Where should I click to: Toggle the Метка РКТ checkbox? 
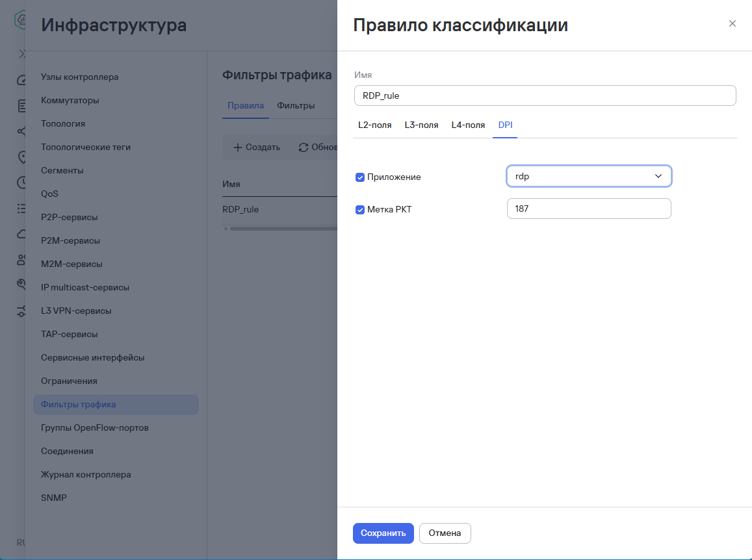click(x=359, y=210)
